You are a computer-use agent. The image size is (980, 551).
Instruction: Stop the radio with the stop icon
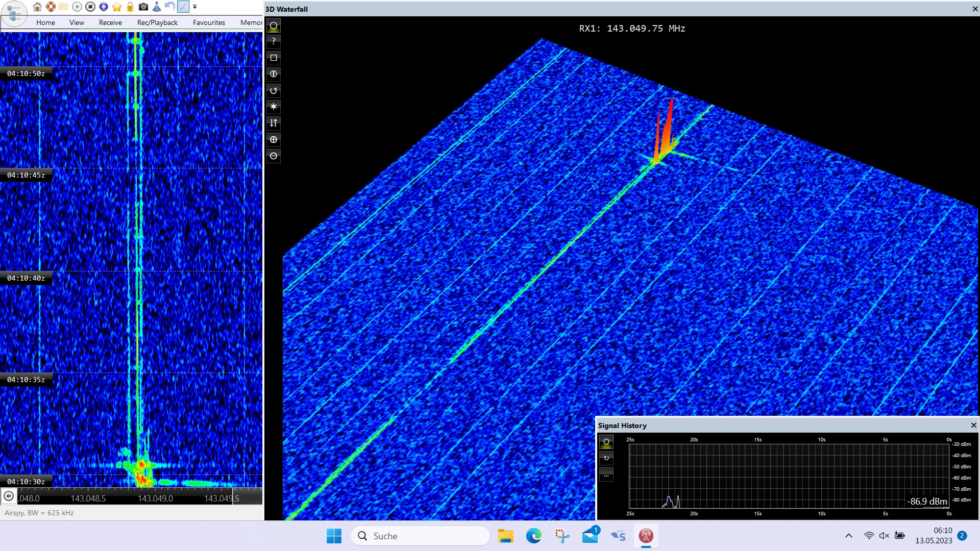tap(90, 7)
